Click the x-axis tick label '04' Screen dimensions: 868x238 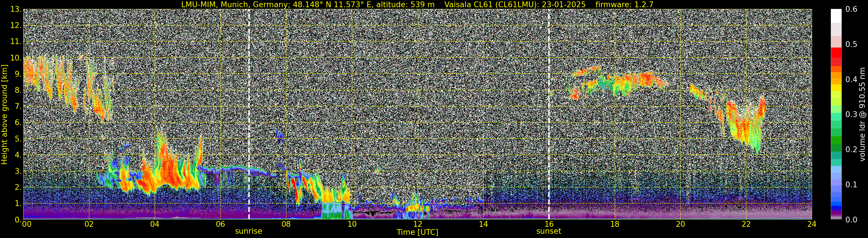(155, 224)
